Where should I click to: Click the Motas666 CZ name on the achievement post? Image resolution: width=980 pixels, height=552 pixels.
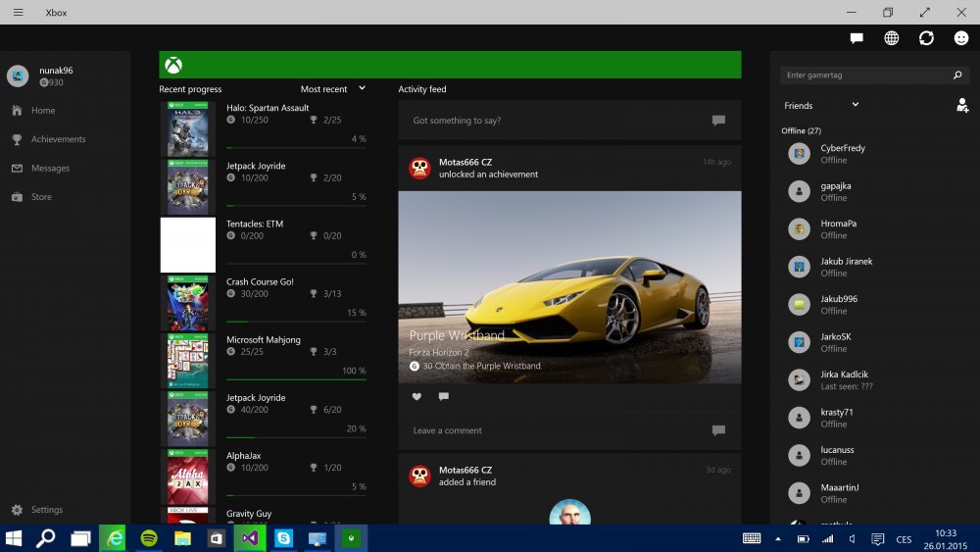tap(465, 162)
